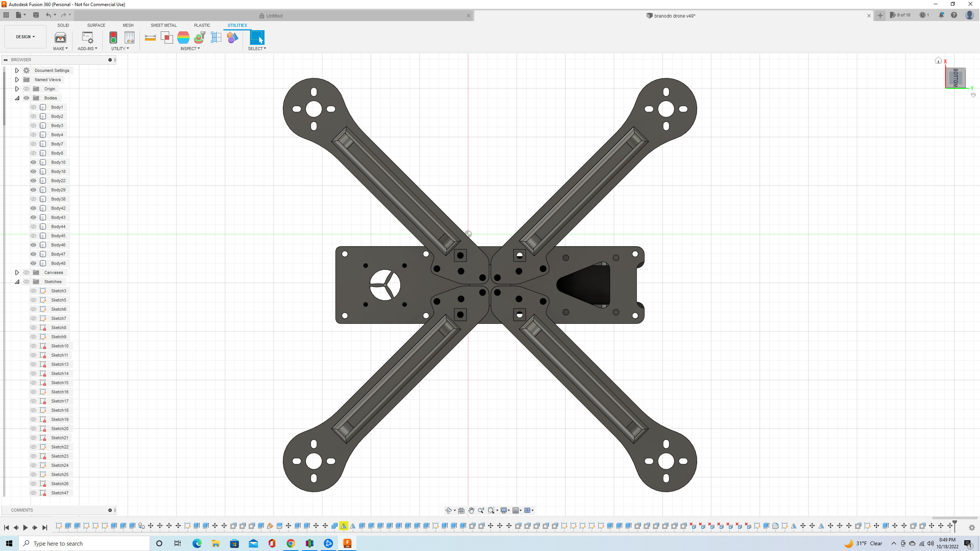The height and width of the screenshot is (551, 980).
Task: Switch to the SOLID tab
Action: tap(63, 25)
